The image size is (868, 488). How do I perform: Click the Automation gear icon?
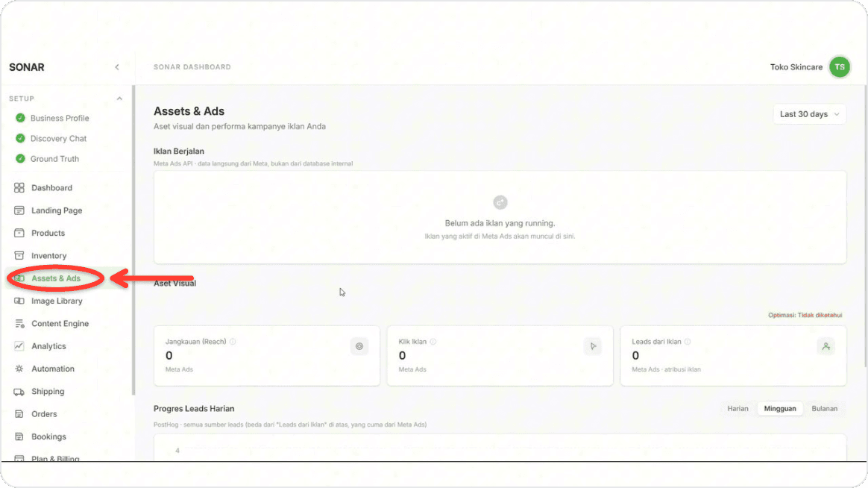click(x=19, y=369)
